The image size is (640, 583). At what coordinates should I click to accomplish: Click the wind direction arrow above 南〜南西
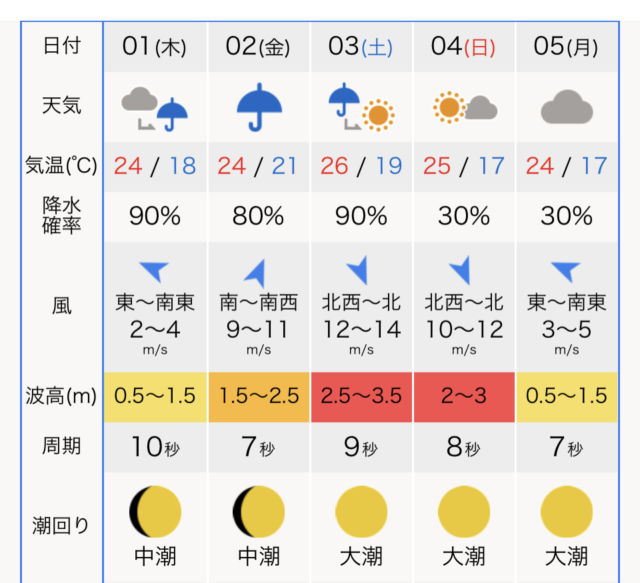[256, 273]
